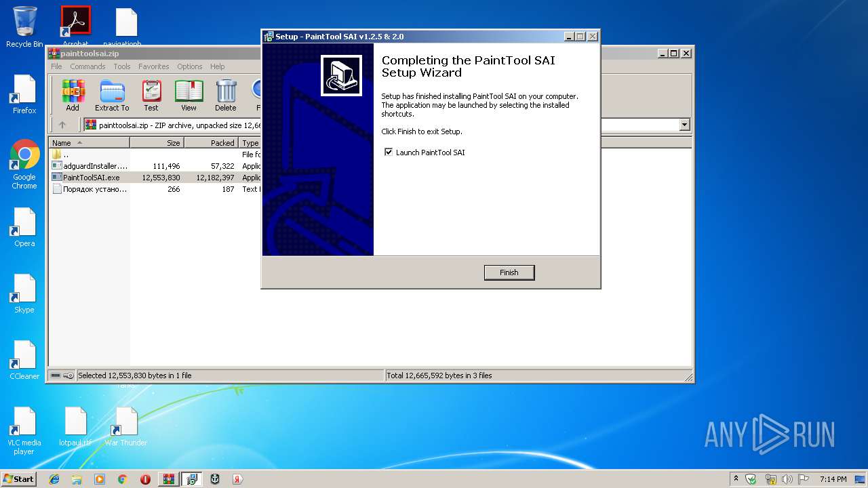This screenshot has height=488, width=868.
Task: Open the Favorites menu in WinRAR
Action: [154, 66]
